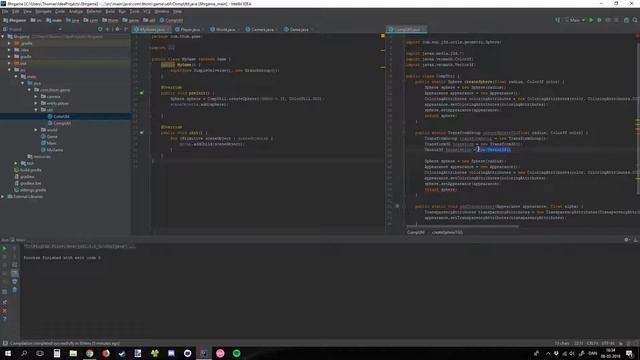Open Chrome from the taskbar
Viewport: 640px width, 360px height.
[89, 353]
